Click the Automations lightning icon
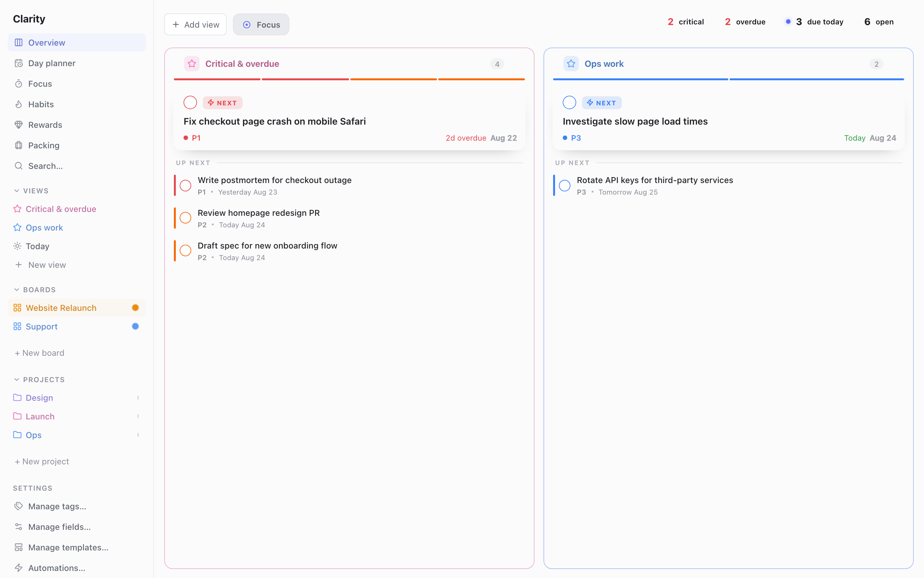Viewport: 924px width, 578px height. click(x=18, y=568)
